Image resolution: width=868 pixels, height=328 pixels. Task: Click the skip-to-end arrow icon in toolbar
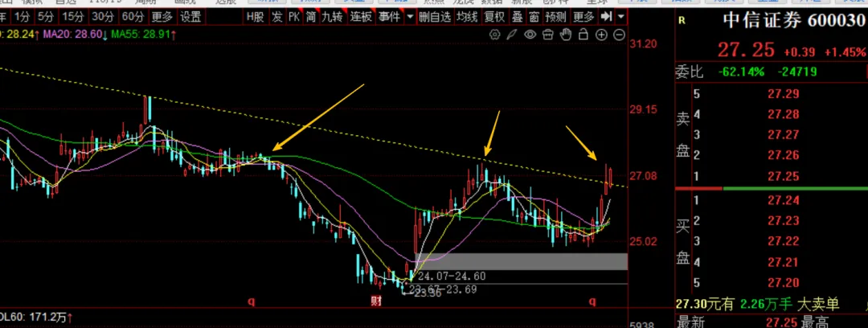pyautogui.click(x=607, y=17)
